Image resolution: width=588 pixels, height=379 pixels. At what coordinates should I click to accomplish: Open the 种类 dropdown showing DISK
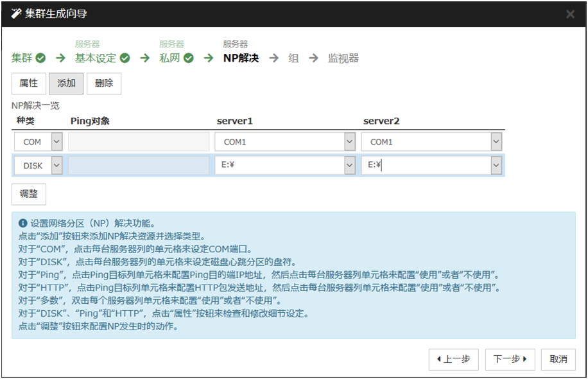[56, 166]
